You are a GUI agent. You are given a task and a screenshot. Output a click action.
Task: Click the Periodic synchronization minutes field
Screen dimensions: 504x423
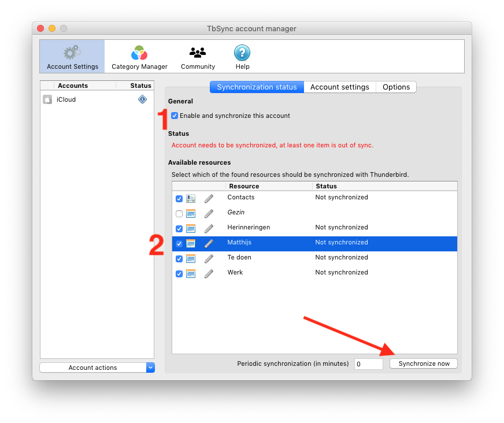pos(368,364)
